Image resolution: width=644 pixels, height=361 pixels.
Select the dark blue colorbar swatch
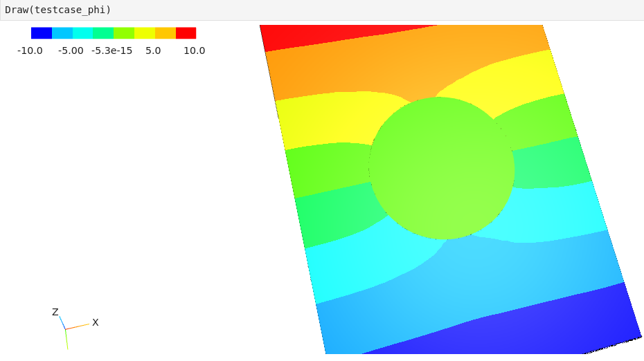tap(42, 33)
